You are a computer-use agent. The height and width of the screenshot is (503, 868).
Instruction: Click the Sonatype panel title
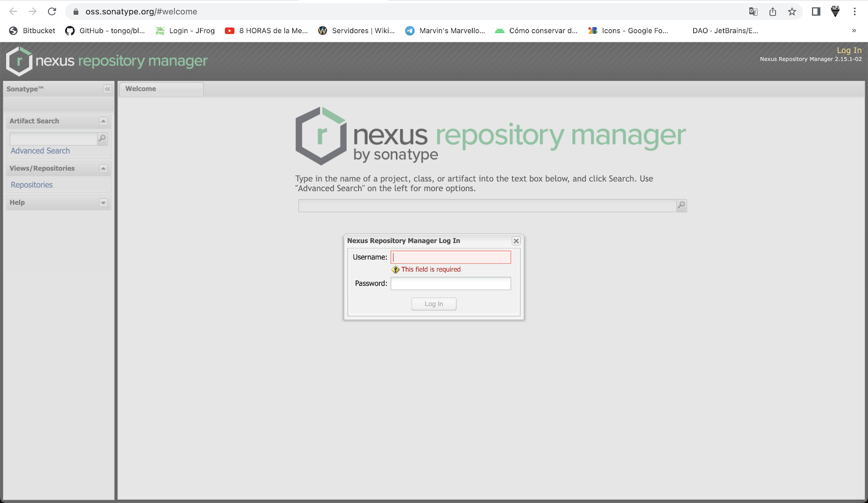[x=25, y=89]
